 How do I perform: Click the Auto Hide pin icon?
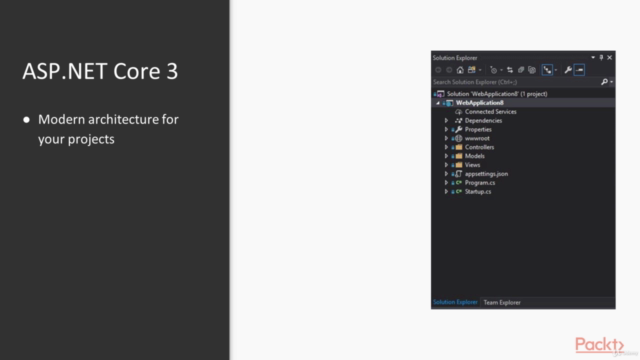tap(601, 58)
